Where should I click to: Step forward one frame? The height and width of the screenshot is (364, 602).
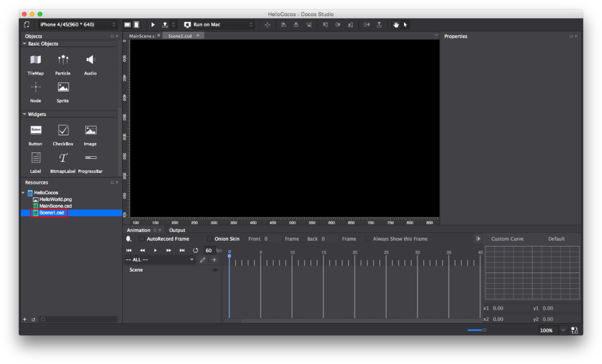point(169,251)
